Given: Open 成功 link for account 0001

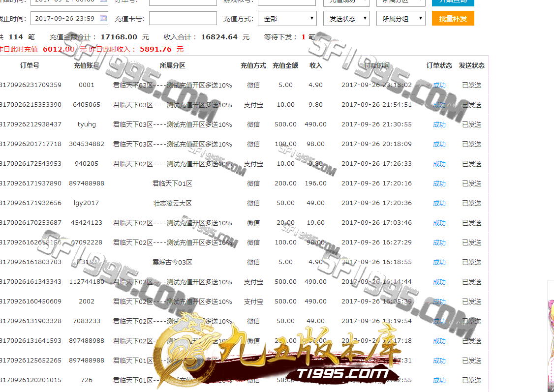Looking at the screenshot, I should click(439, 85).
